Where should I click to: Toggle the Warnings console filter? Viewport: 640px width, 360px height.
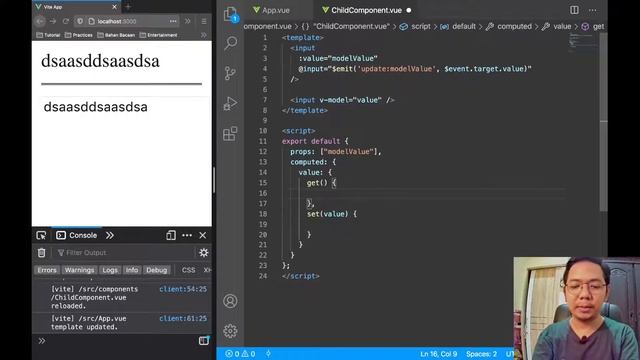[x=79, y=270]
